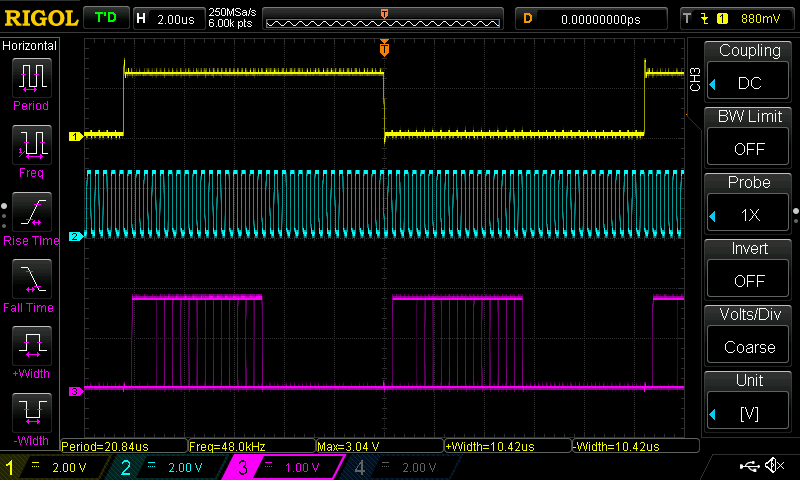Click the USB connection status icon
The height and width of the screenshot is (480, 800).
(749, 466)
